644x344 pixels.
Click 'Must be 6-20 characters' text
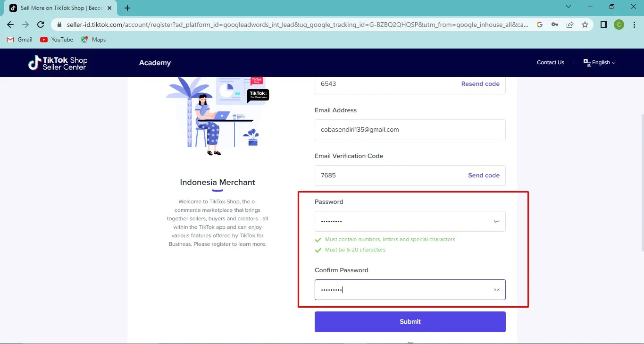click(355, 250)
